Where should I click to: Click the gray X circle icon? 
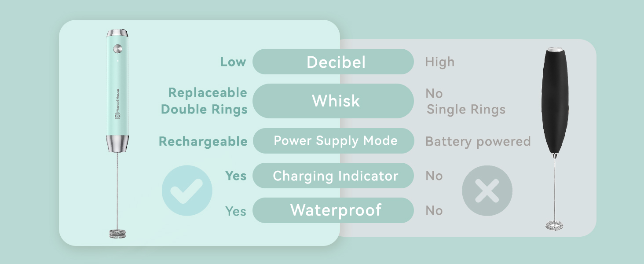pyautogui.click(x=487, y=191)
